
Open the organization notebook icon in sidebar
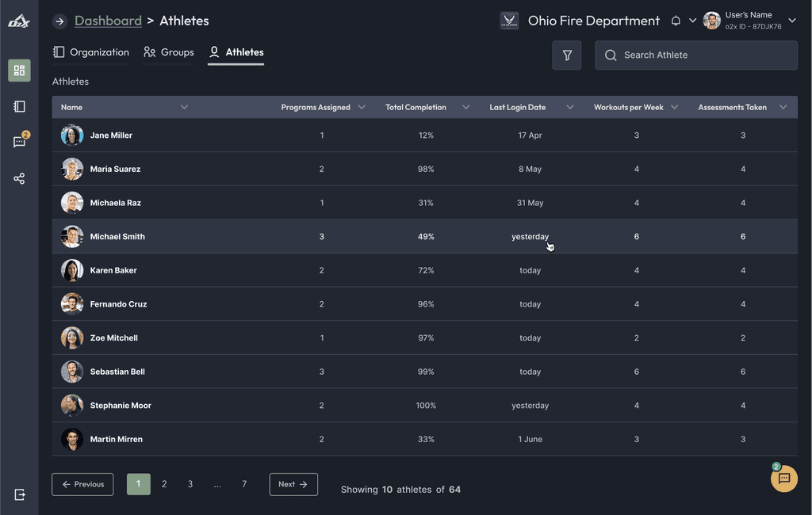pyautogui.click(x=19, y=107)
